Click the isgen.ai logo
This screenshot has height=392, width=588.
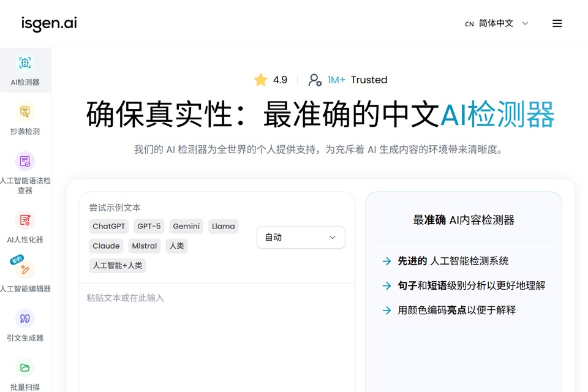coord(49,23)
